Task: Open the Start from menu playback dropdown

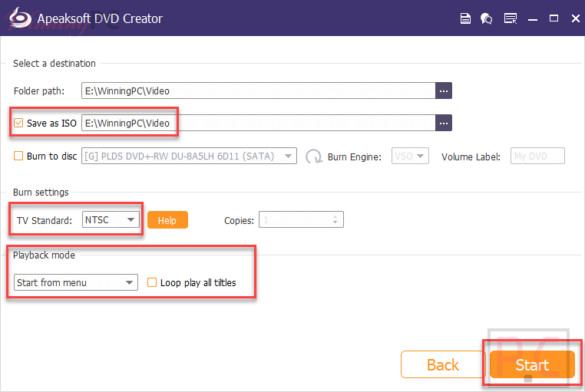Action: click(x=76, y=282)
